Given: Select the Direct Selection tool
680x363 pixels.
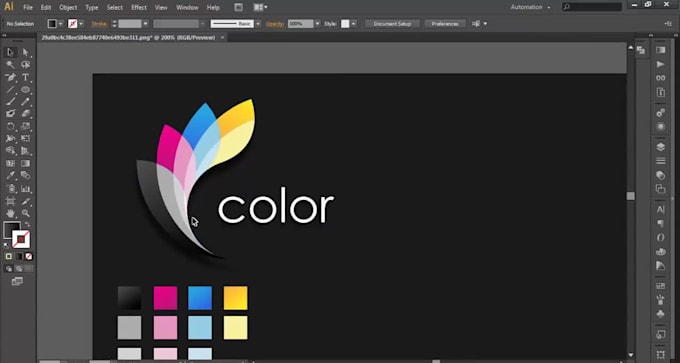Looking at the screenshot, I should tap(26, 52).
